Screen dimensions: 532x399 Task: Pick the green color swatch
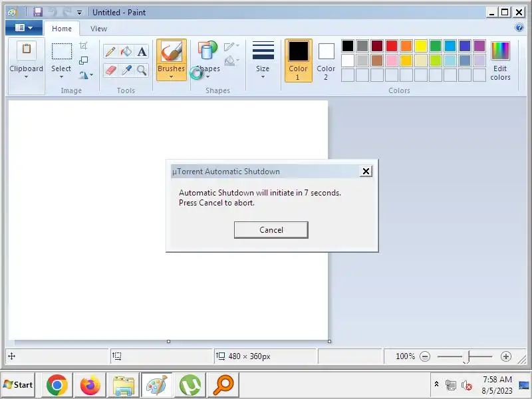click(x=436, y=46)
